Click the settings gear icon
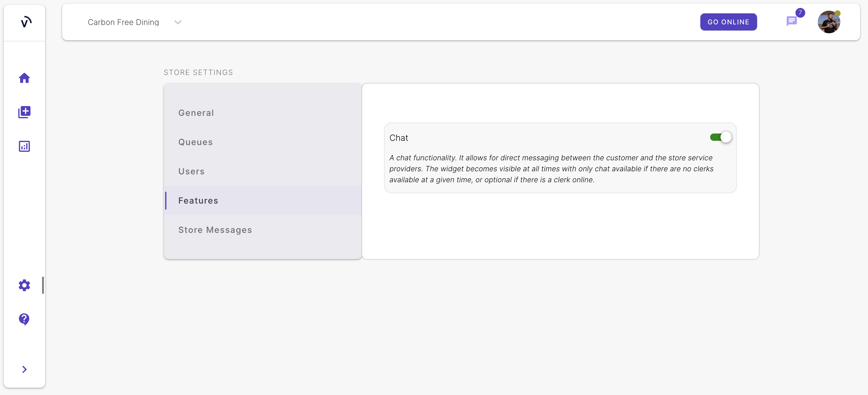The image size is (868, 395). 24,285
